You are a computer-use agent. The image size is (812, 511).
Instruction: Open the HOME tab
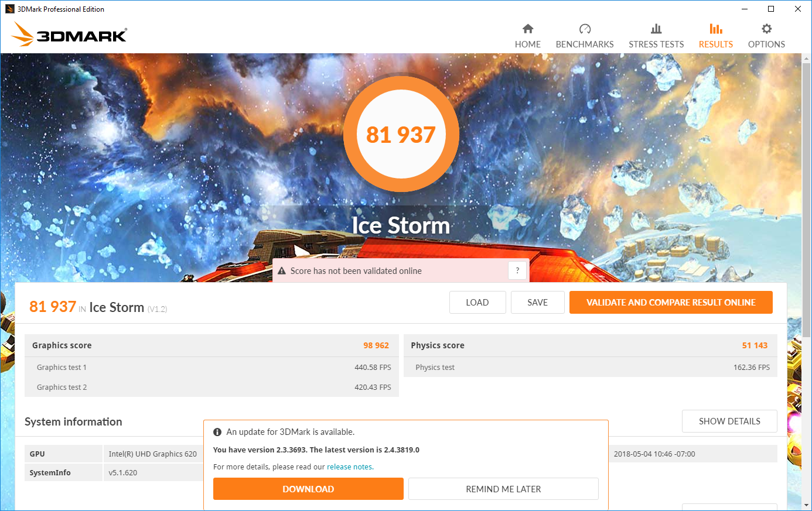(528, 36)
